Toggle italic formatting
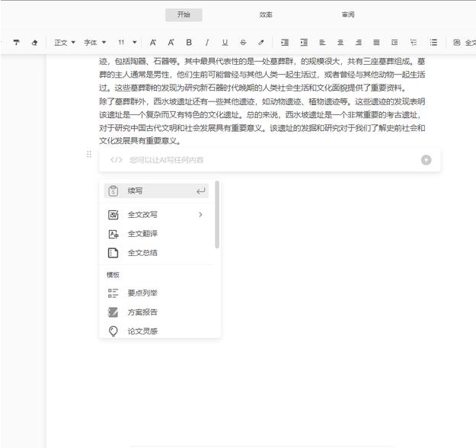 (x=207, y=43)
